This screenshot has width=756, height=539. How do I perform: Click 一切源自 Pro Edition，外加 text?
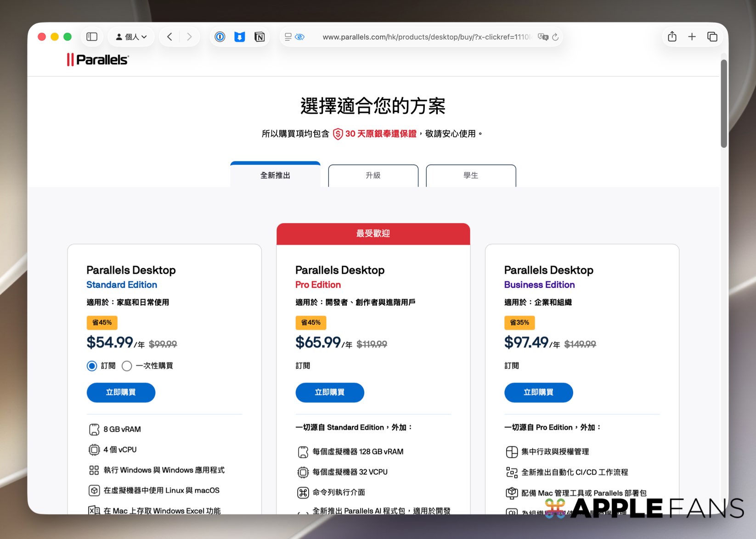tap(553, 427)
